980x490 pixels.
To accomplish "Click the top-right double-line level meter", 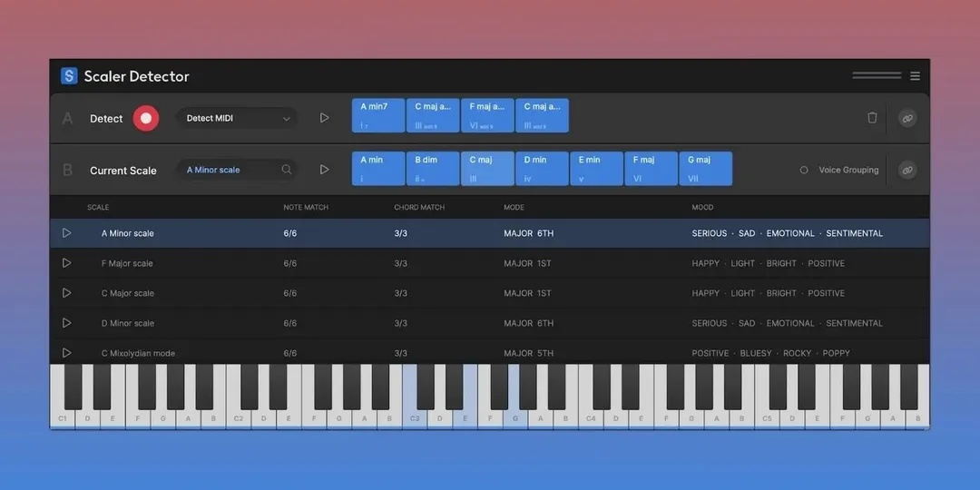I will point(877,75).
